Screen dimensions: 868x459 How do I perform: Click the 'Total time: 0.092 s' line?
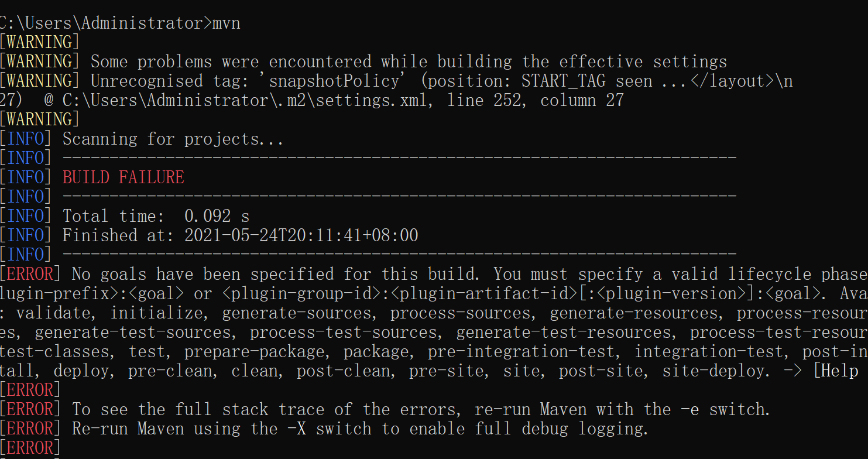pyautogui.click(x=156, y=216)
